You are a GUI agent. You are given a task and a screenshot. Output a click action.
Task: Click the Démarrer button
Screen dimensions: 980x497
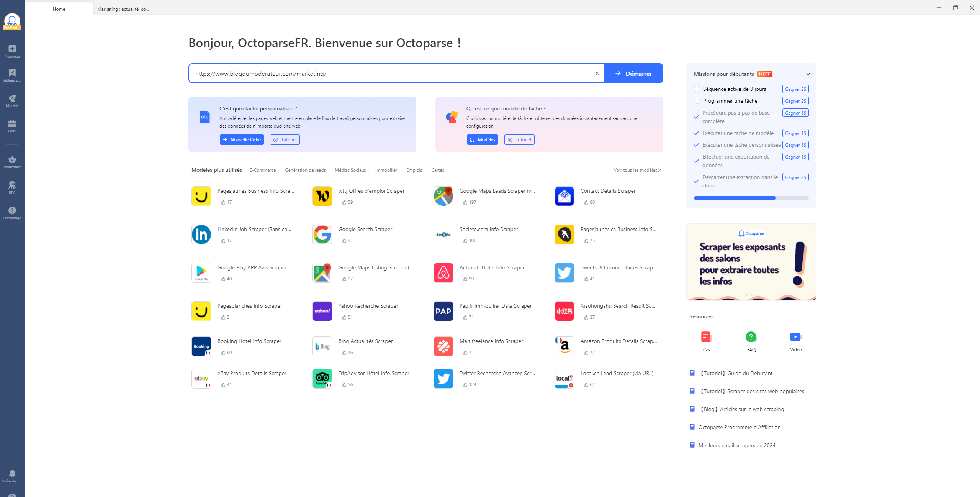[634, 73]
